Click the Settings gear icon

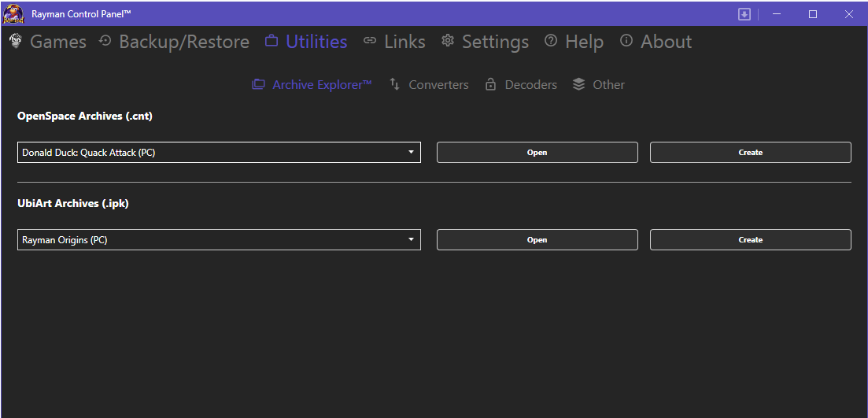(448, 42)
